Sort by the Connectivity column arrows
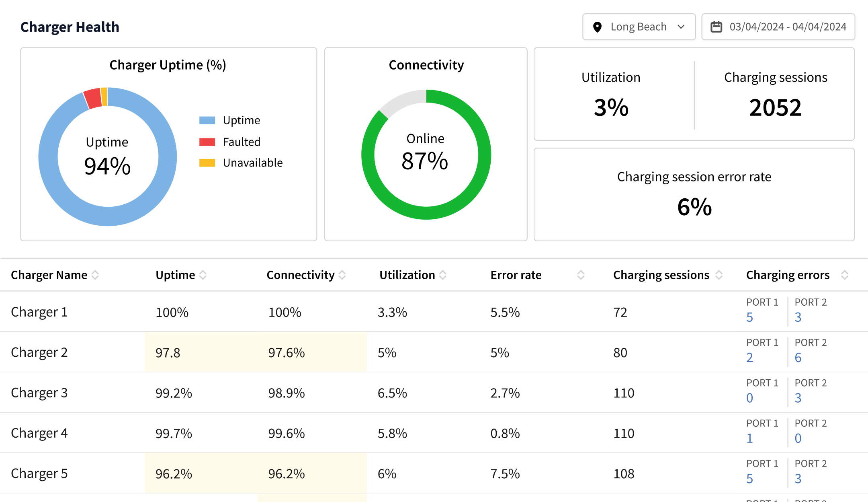868x502 pixels. [342, 275]
